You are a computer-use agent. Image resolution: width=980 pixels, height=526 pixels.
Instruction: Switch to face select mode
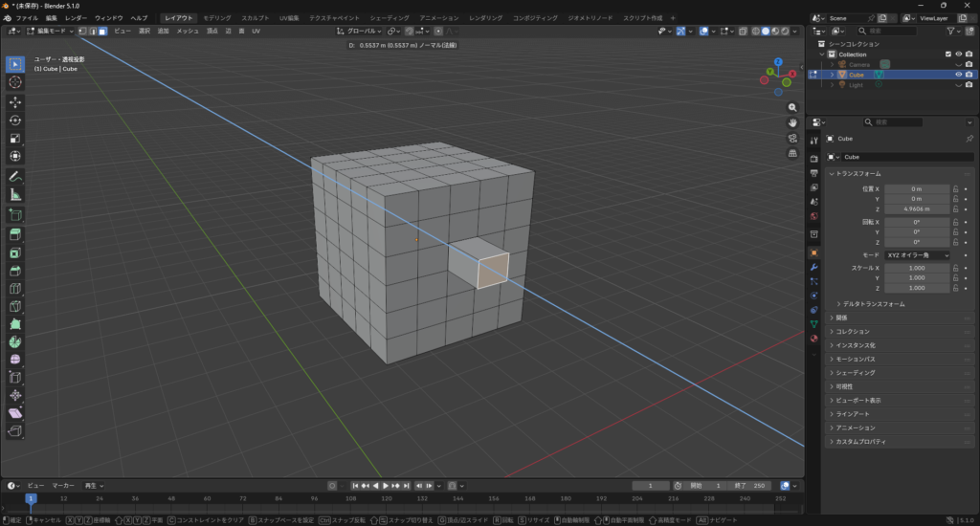click(x=102, y=31)
